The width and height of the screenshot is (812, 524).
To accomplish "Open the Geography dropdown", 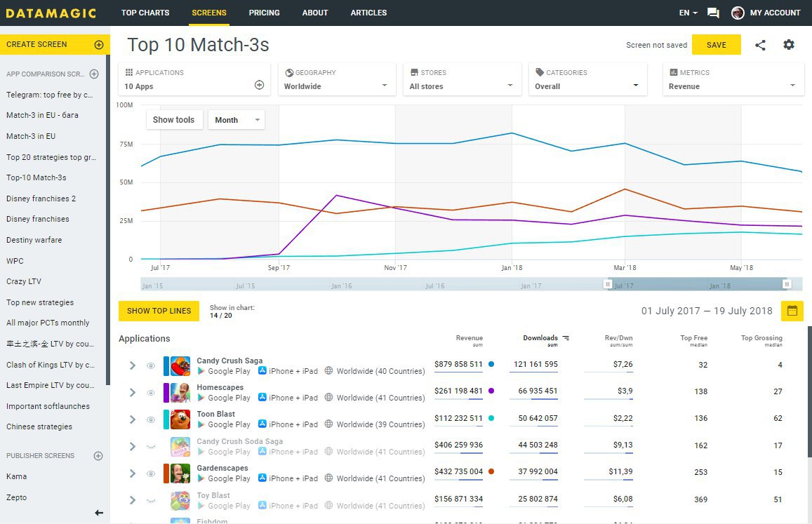I will tap(337, 86).
